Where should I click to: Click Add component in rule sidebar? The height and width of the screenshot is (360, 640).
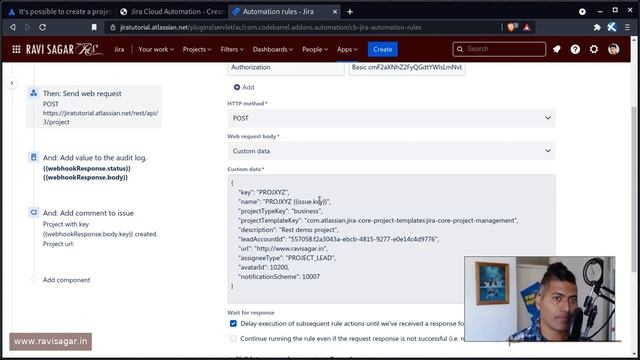tap(67, 280)
